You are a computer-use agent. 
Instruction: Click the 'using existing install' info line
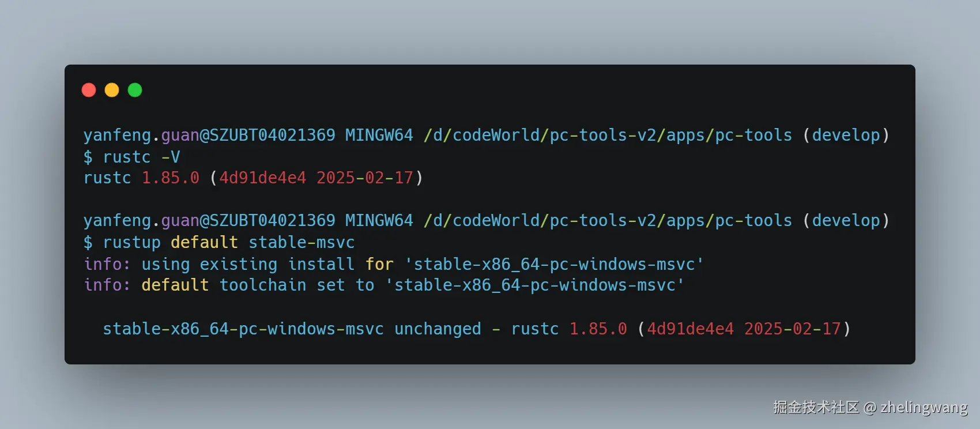(x=394, y=264)
